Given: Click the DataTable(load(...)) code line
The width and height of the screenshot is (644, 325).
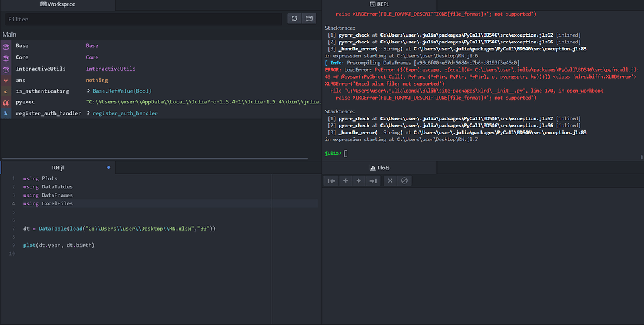Looking at the screenshot, I should 119,229.
